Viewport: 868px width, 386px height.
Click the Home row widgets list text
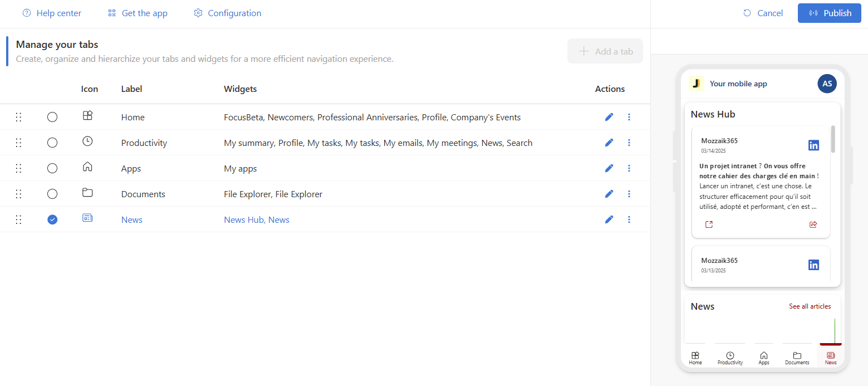pos(372,117)
